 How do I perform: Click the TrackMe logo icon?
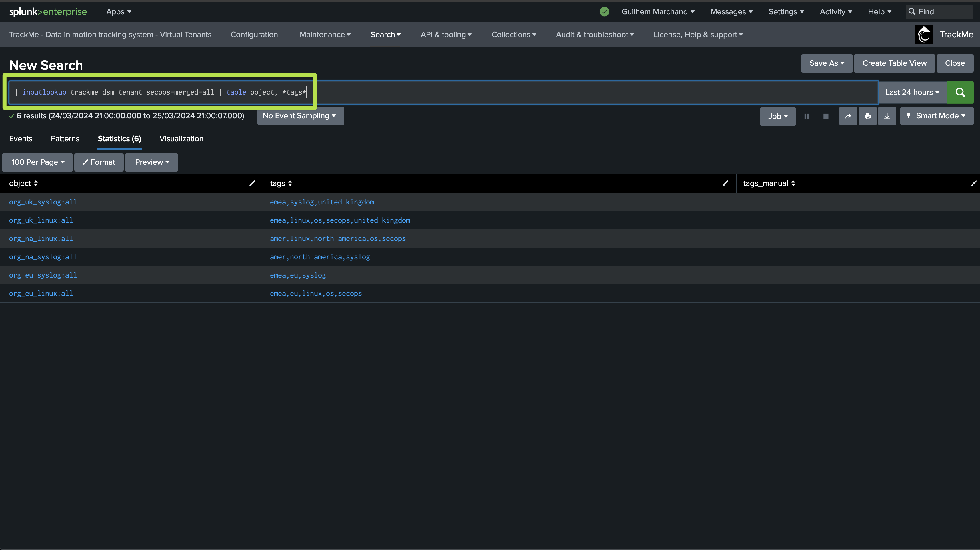(923, 35)
